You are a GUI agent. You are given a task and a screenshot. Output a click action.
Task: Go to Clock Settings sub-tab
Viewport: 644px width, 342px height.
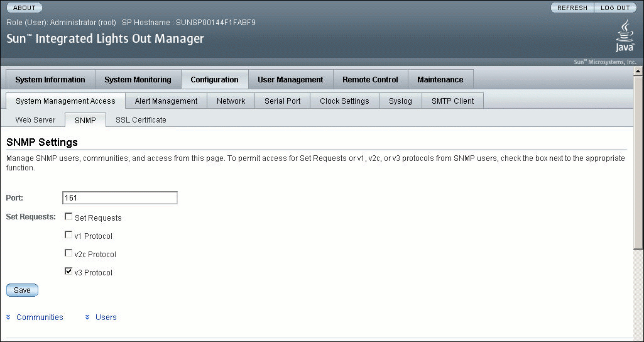pos(344,101)
